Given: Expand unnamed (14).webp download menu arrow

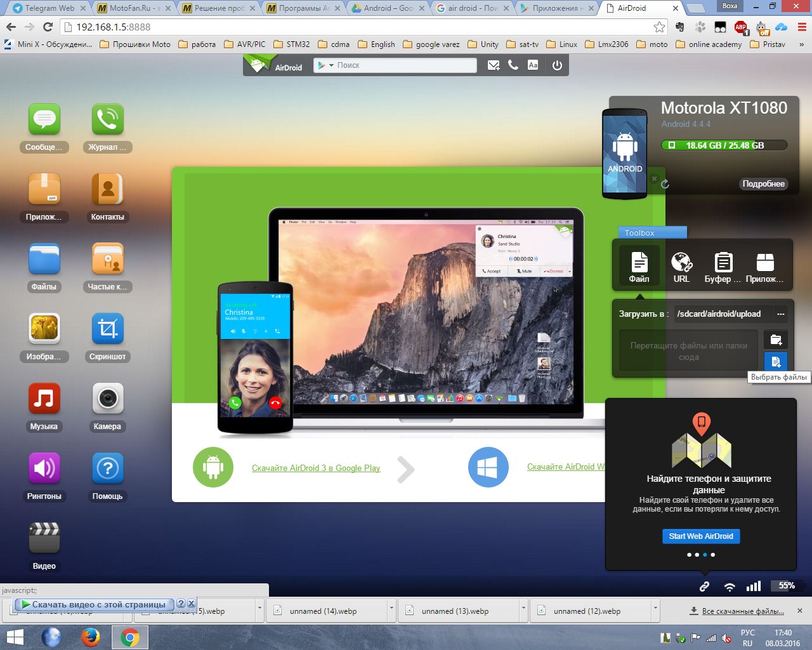Looking at the screenshot, I should (x=391, y=611).
